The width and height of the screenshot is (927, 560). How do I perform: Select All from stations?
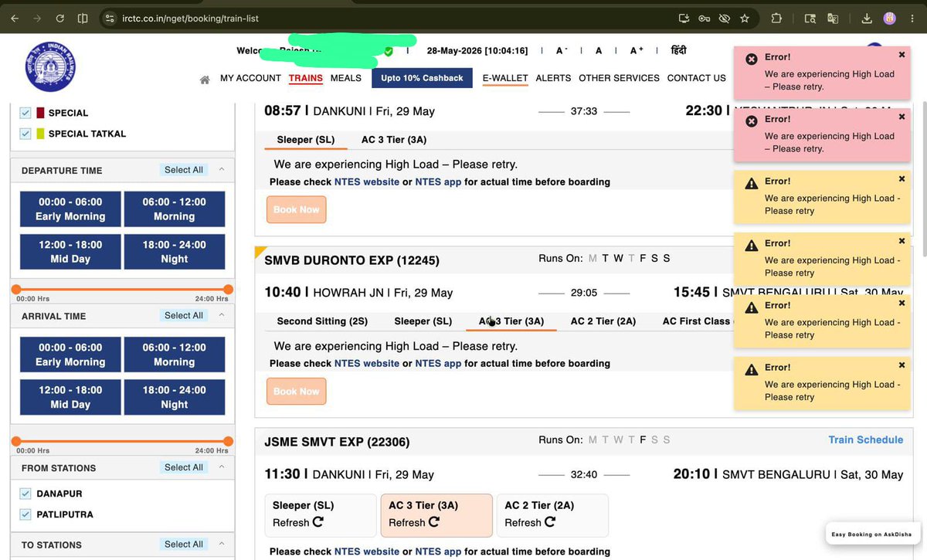click(x=184, y=467)
